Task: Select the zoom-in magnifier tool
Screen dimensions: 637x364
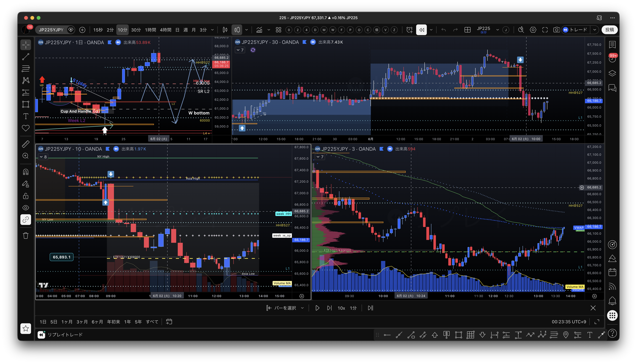Action: click(26, 156)
